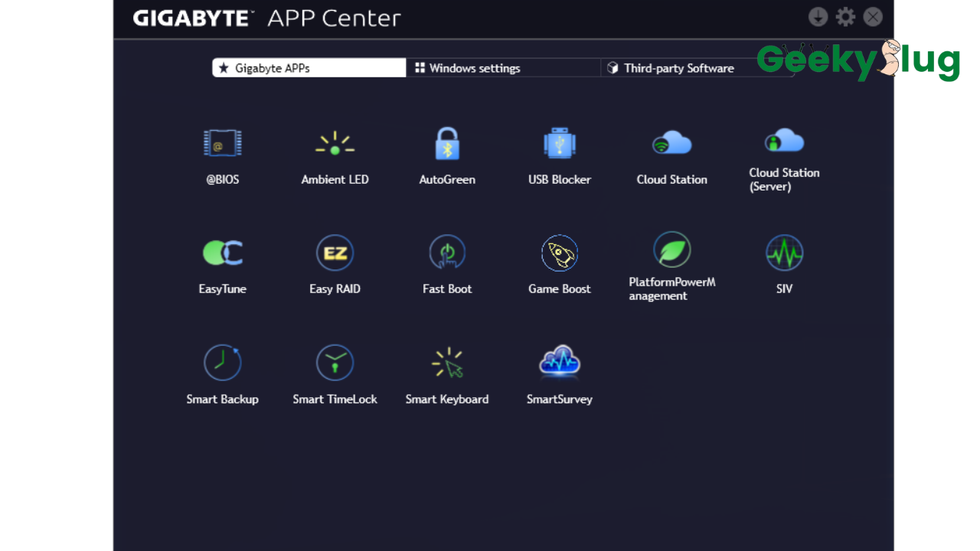Click the download updates arrow button
The image size is (980, 551).
(818, 17)
